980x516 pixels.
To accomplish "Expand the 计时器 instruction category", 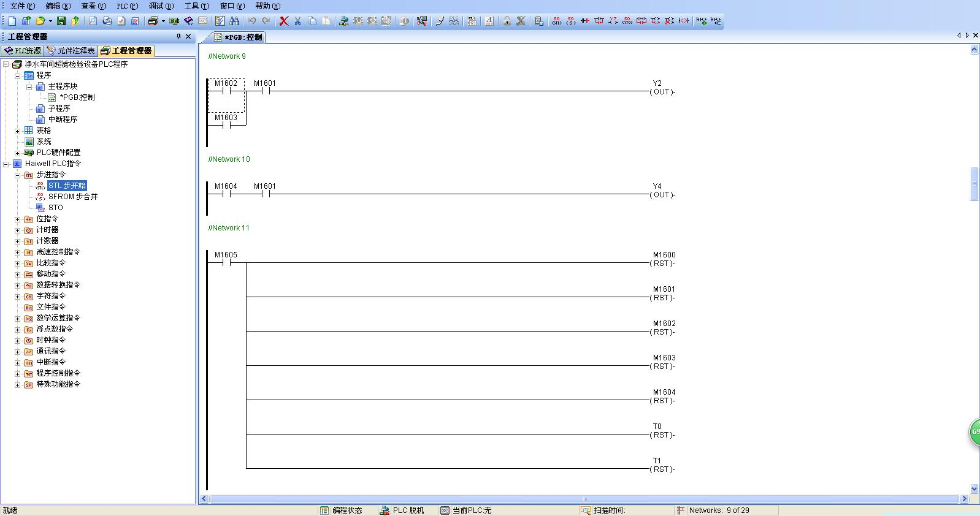I will [x=18, y=230].
